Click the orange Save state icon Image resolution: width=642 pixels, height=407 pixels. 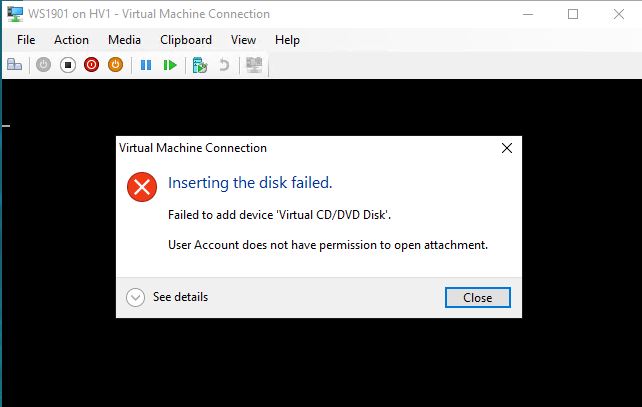click(x=115, y=65)
